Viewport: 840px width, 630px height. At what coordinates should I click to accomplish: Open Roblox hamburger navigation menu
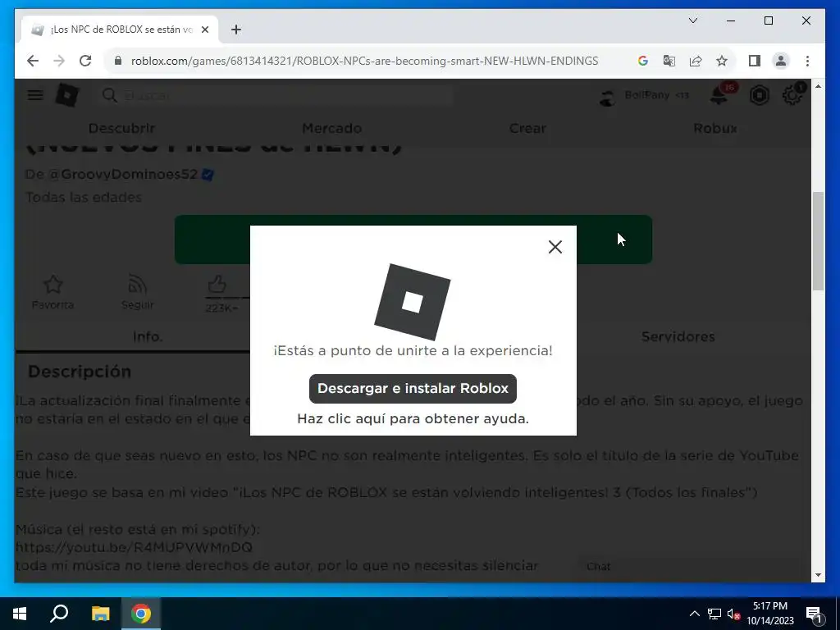point(35,95)
